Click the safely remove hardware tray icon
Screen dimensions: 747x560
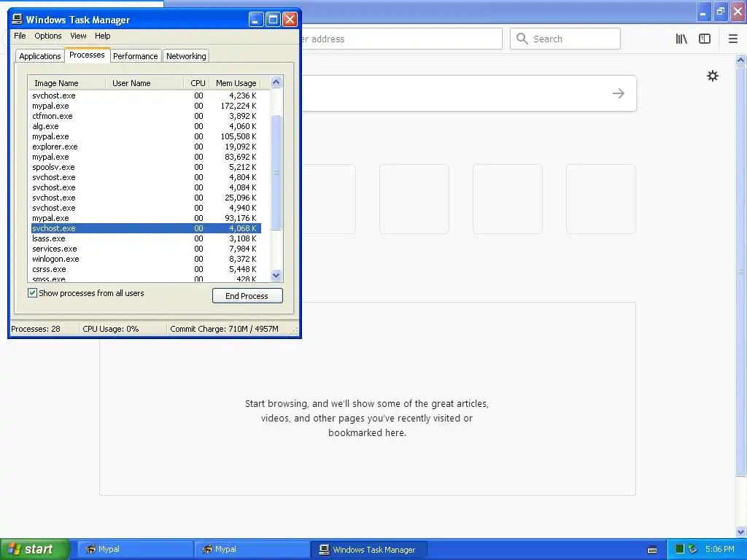(693, 549)
